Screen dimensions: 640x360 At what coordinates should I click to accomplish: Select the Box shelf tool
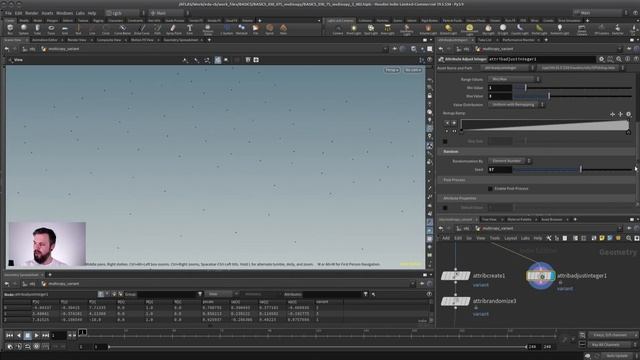pos(10,29)
